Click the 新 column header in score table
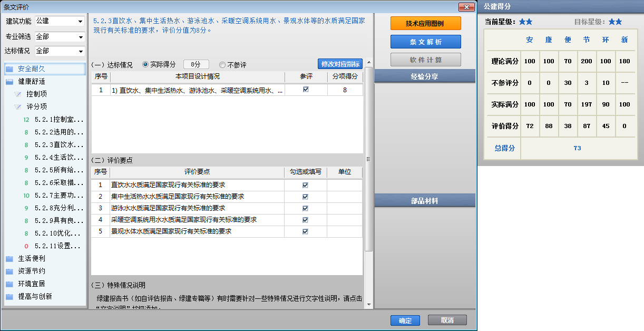644x331 pixels. coord(625,40)
